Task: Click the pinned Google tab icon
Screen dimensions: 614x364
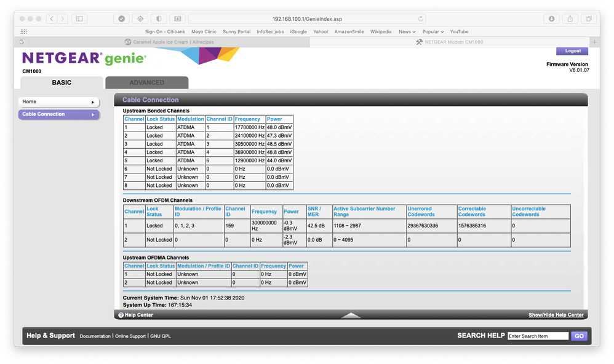Action: 22,42
